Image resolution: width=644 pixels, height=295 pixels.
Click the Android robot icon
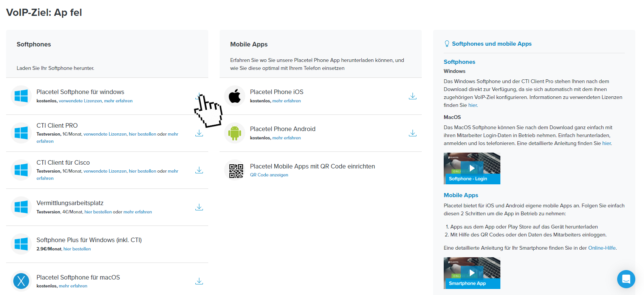click(235, 133)
